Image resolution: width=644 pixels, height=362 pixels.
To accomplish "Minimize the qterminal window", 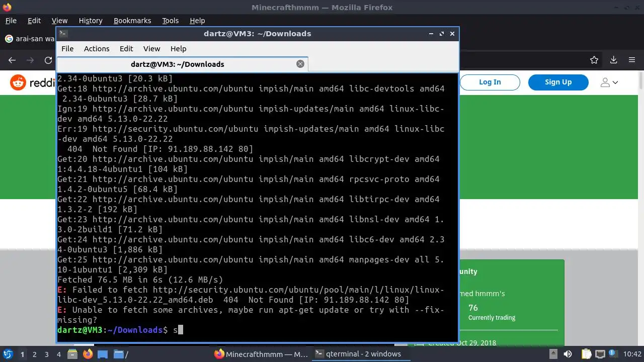I will pos(431,34).
